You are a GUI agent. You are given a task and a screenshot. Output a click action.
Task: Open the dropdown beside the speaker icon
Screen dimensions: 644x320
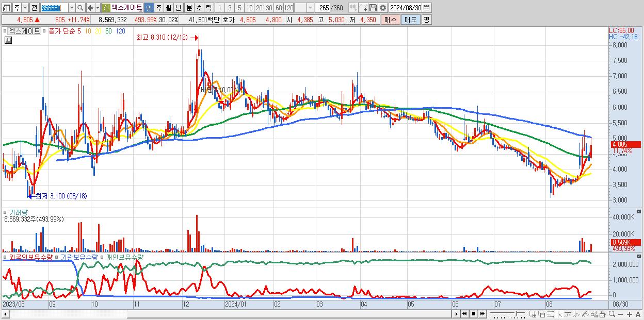click(98, 8)
